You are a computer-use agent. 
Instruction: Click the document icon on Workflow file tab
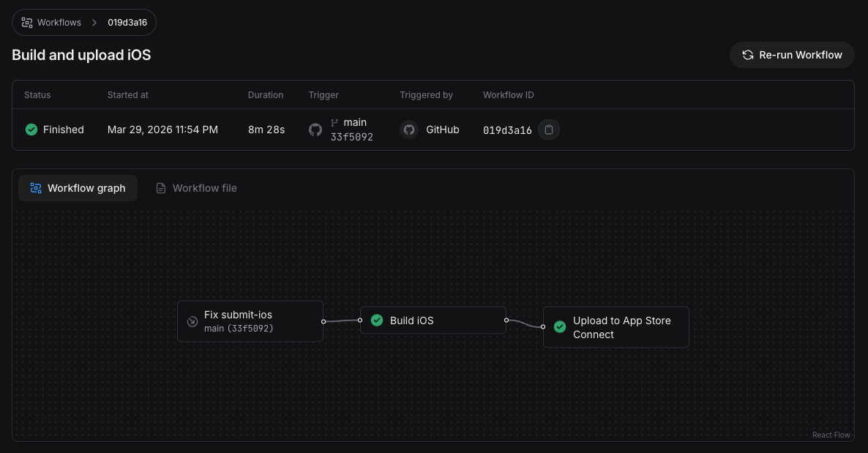(161, 188)
